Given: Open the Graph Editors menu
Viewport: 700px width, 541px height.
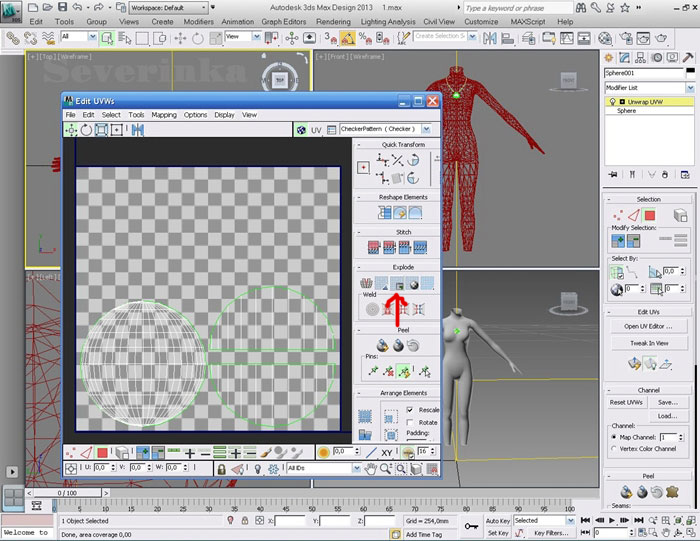Looking at the screenshot, I should [284, 21].
